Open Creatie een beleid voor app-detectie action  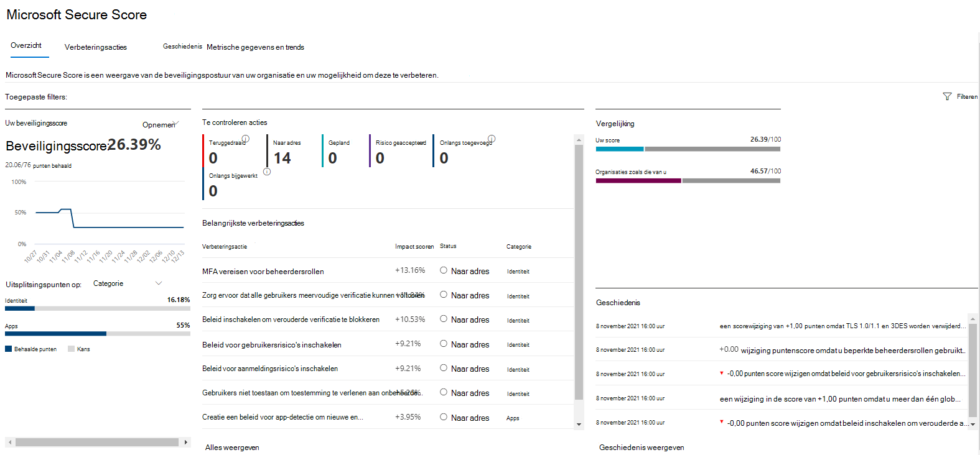282,417
